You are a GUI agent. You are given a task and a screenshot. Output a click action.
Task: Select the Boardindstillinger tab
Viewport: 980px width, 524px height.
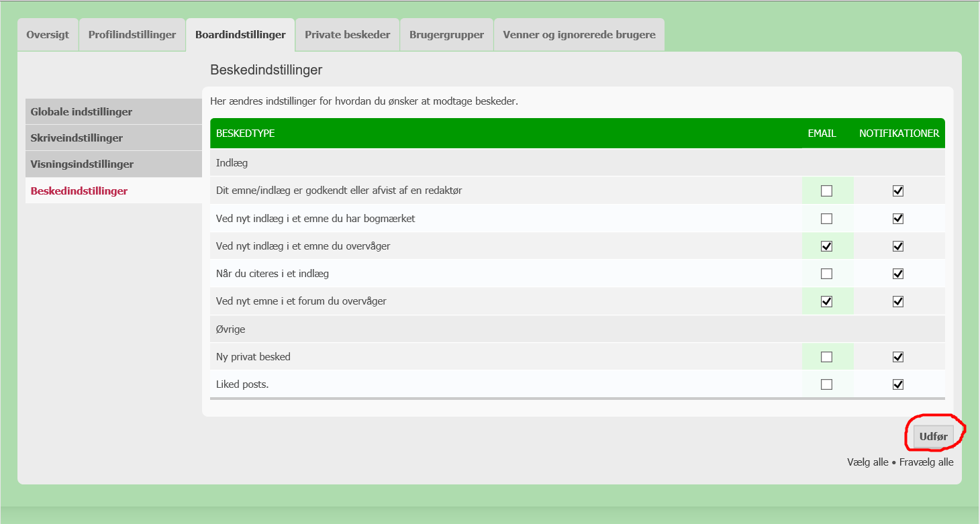pyautogui.click(x=240, y=34)
